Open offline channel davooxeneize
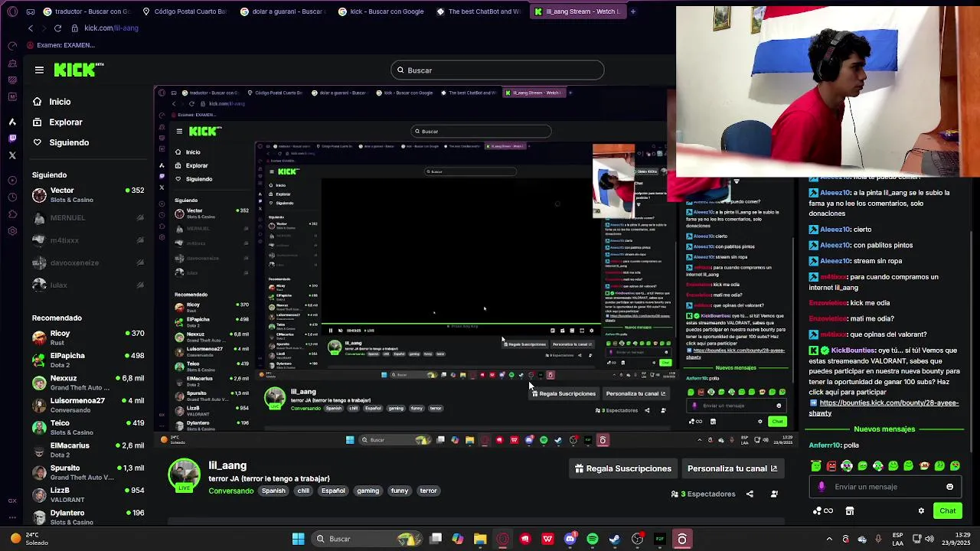 [88, 262]
